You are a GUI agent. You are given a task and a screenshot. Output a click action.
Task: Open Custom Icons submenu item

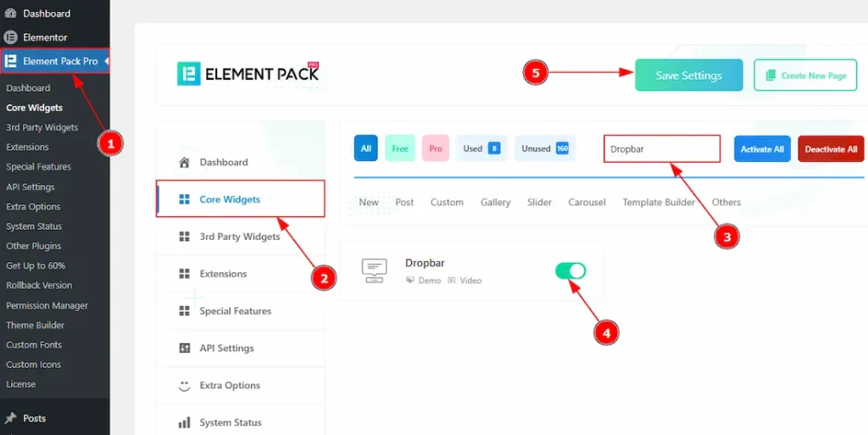pos(33,365)
